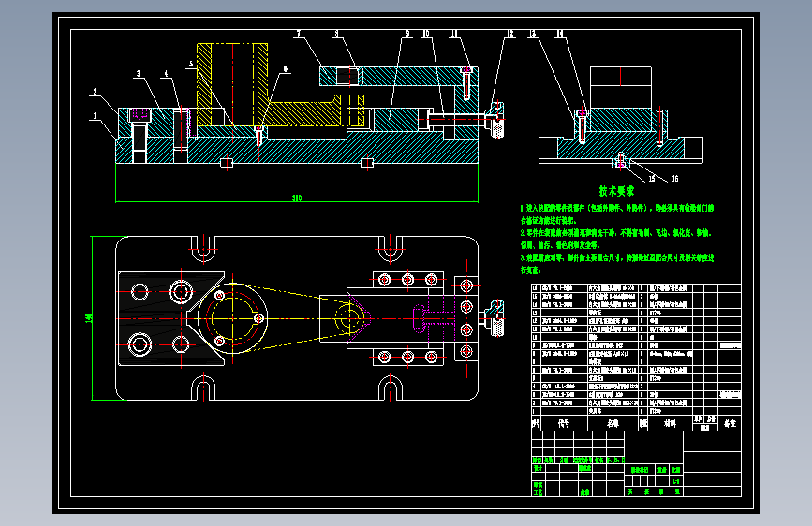This screenshot has width=812, height=526.
Task: Click part balloon number 1
Action: point(95,116)
